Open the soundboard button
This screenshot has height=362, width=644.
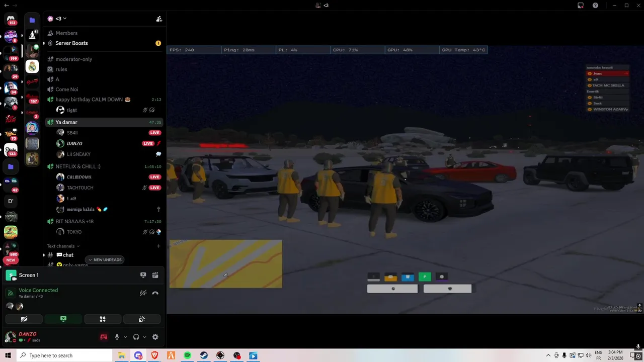click(142, 319)
